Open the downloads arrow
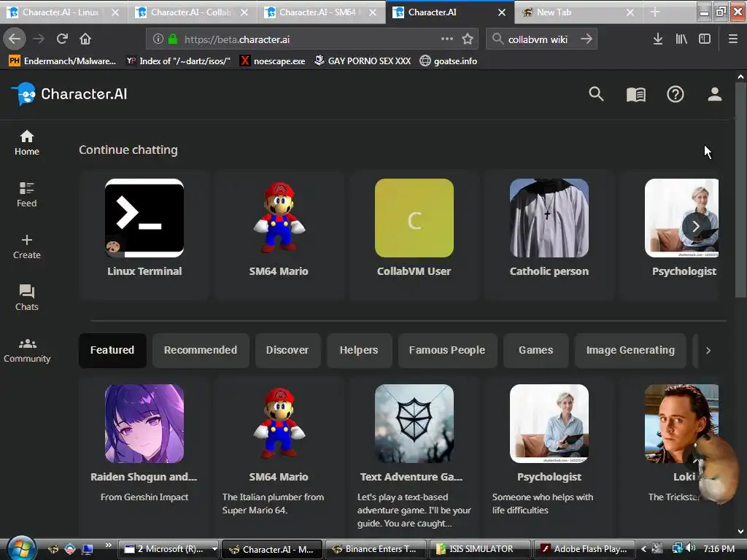 [658, 39]
